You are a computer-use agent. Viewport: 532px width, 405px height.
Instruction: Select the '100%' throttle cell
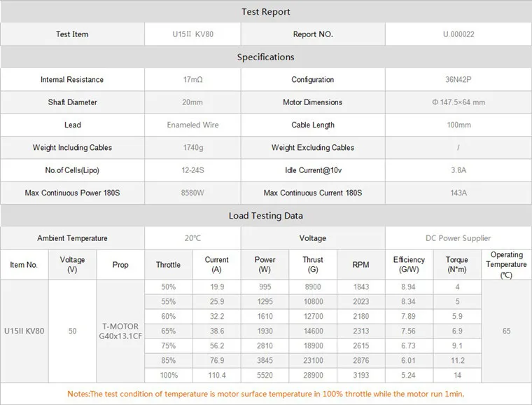(169, 375)
